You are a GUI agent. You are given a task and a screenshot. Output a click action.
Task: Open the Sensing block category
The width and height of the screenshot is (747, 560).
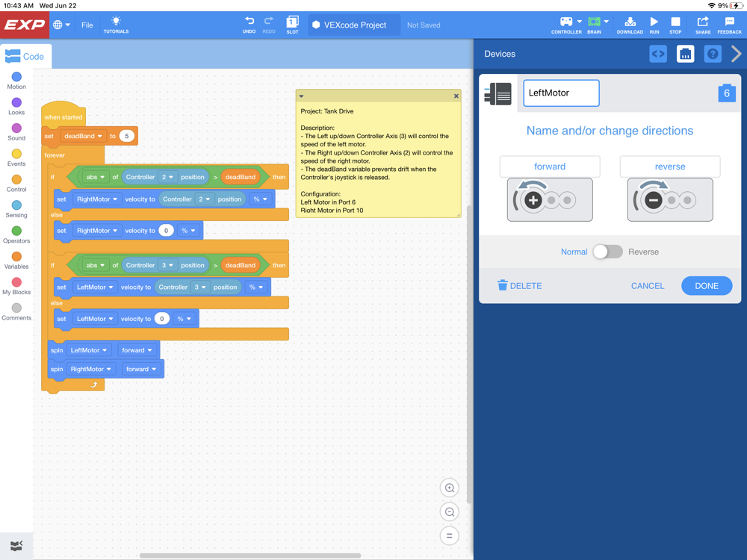(16, 209)
